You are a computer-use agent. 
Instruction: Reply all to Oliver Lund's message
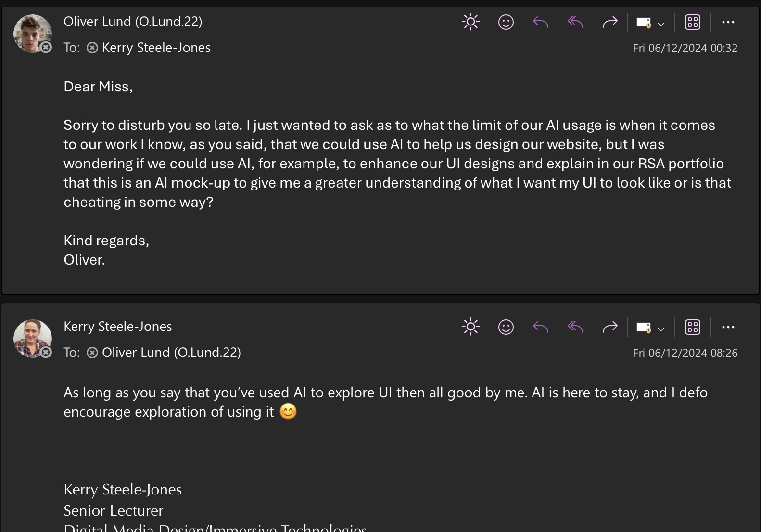575,22
